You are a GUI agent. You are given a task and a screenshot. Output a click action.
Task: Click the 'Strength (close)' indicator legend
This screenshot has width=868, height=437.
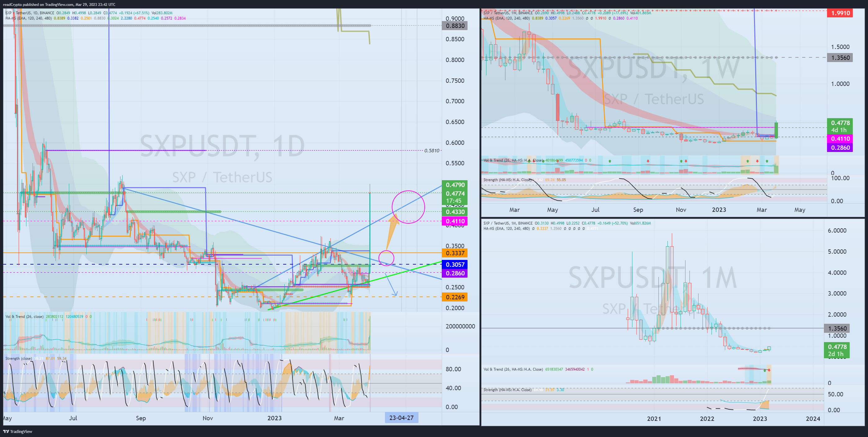tap(19, 359)
